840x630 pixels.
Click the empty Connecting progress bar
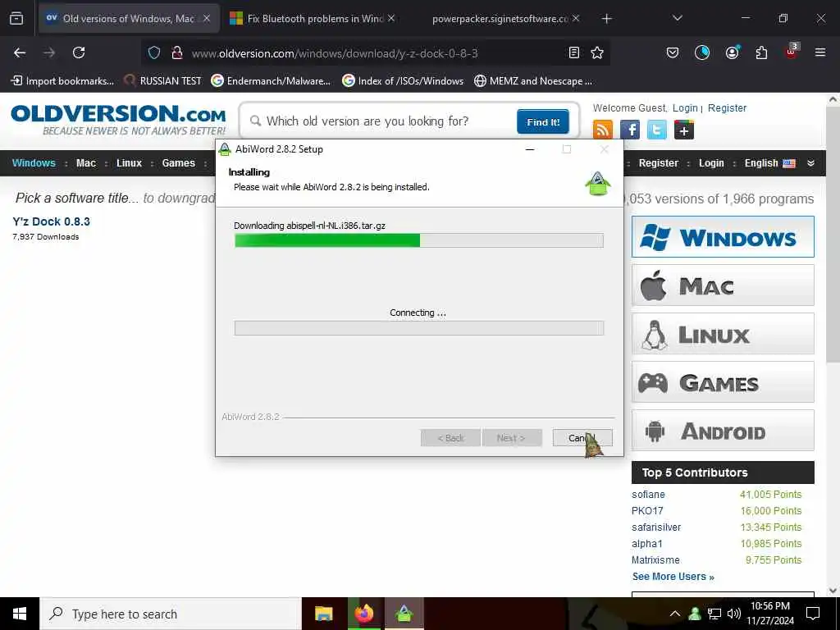click(x=419, y=328)
